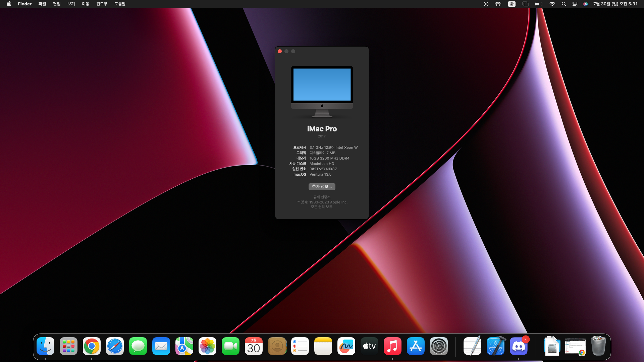644x362 pixels.
Task: Open Mail app in the Dock
Action: (161, 346)
